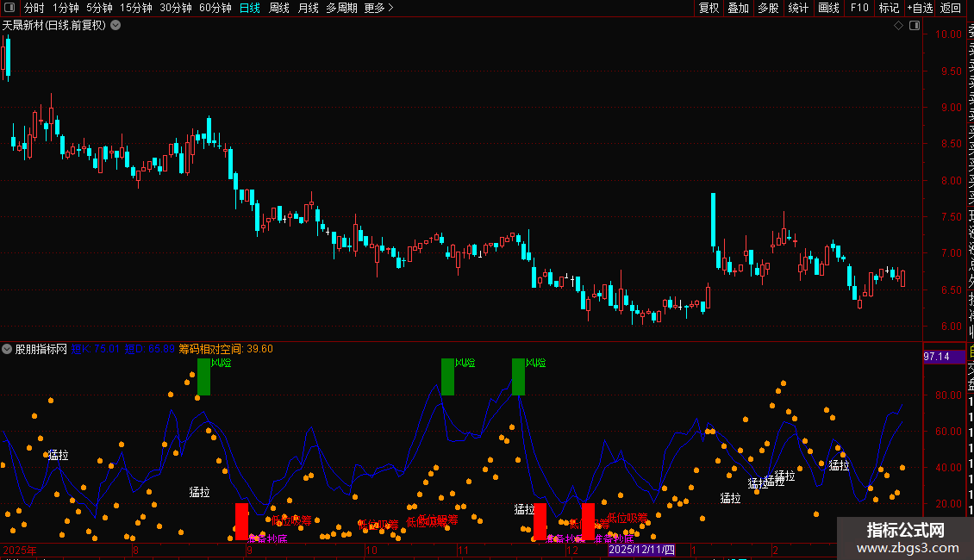974x560 pixels.
Task: Open the 多股 multi-stock view
Action: point(768,8)
